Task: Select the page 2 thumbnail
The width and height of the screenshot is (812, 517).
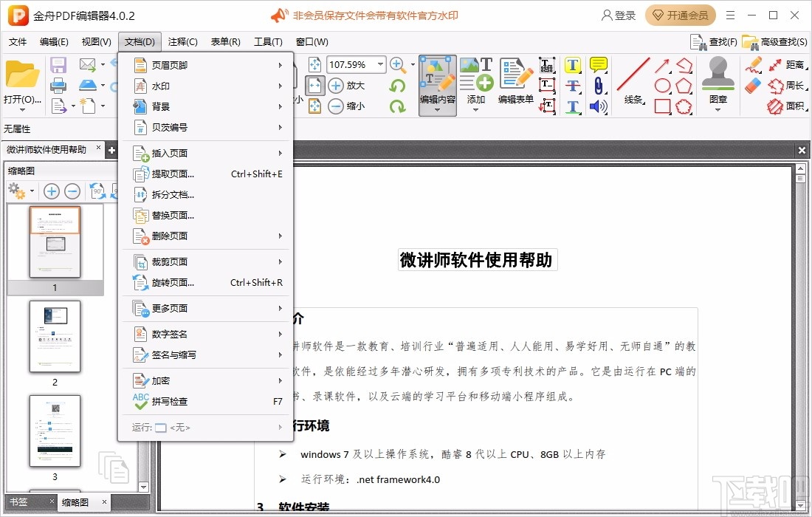Action: point(55,338)
